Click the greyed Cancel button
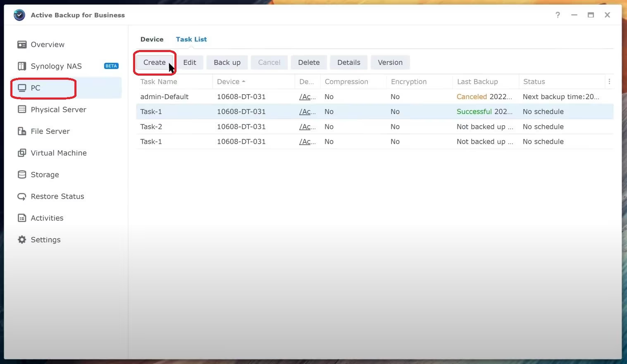627x364 pixels. click(269, 62)
